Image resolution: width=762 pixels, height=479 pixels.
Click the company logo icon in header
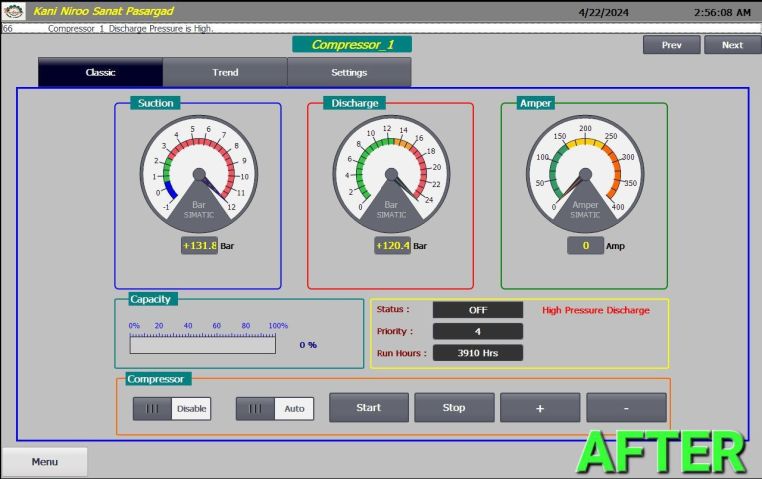click(x=14, y=11)
